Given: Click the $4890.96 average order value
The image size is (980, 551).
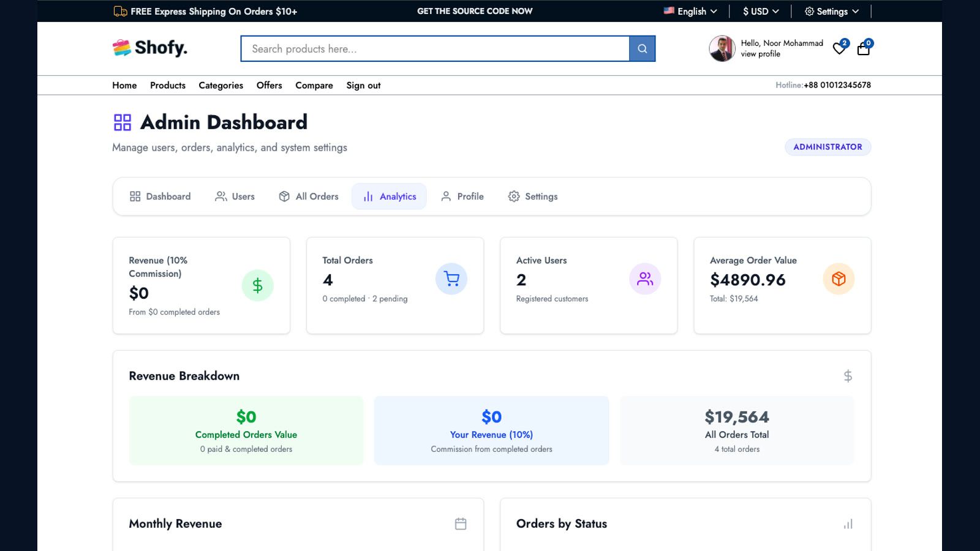Looking at the screenshot, I should point(747,280).
